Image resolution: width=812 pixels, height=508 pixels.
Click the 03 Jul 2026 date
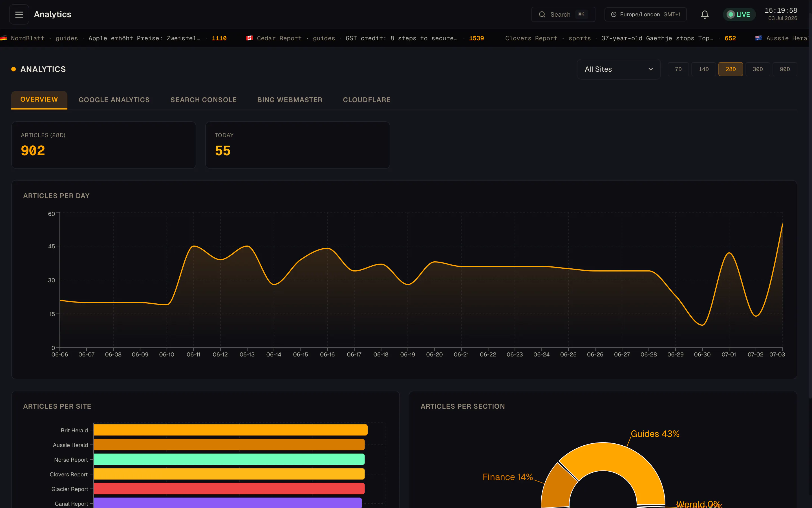click(x=782, y=18)
